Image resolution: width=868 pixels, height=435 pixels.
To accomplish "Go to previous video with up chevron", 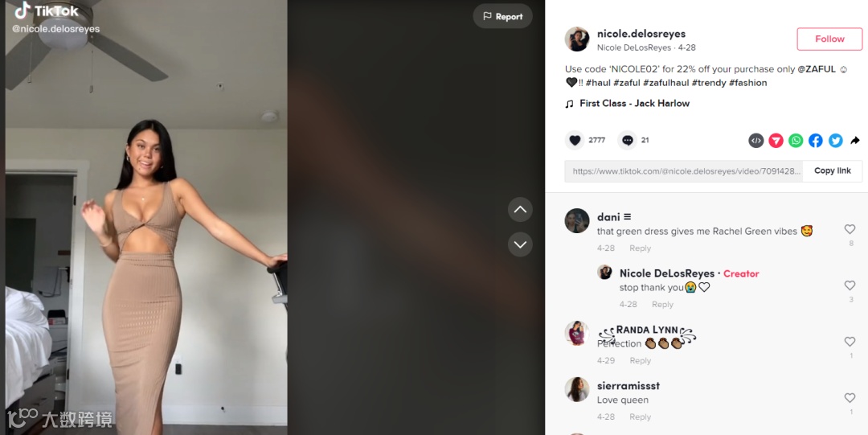I will pos(520,210).
